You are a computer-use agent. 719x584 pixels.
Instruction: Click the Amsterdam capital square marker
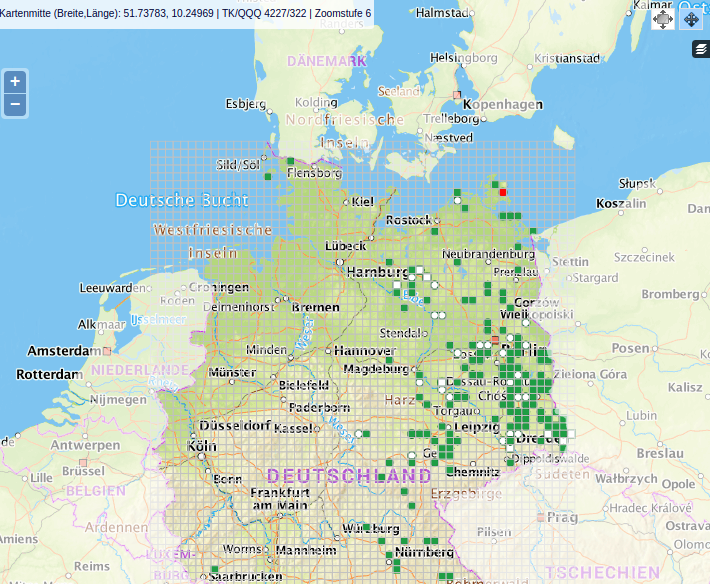[x=107, y=352]
